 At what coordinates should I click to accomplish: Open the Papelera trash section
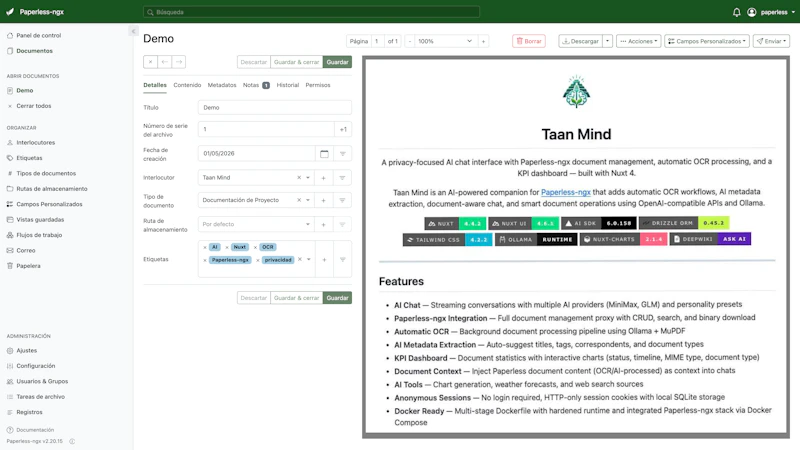(23, 266)
